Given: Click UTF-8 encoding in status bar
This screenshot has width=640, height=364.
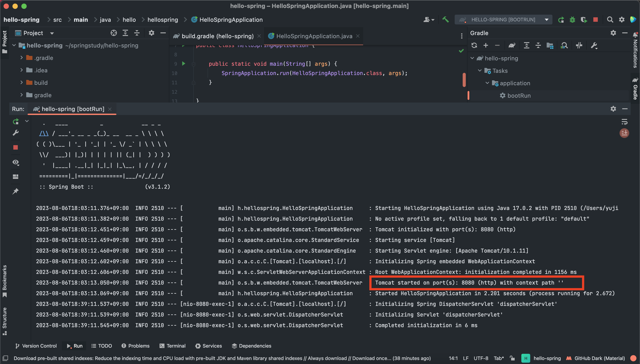Looking at the screenshot, I should point(481,358).
